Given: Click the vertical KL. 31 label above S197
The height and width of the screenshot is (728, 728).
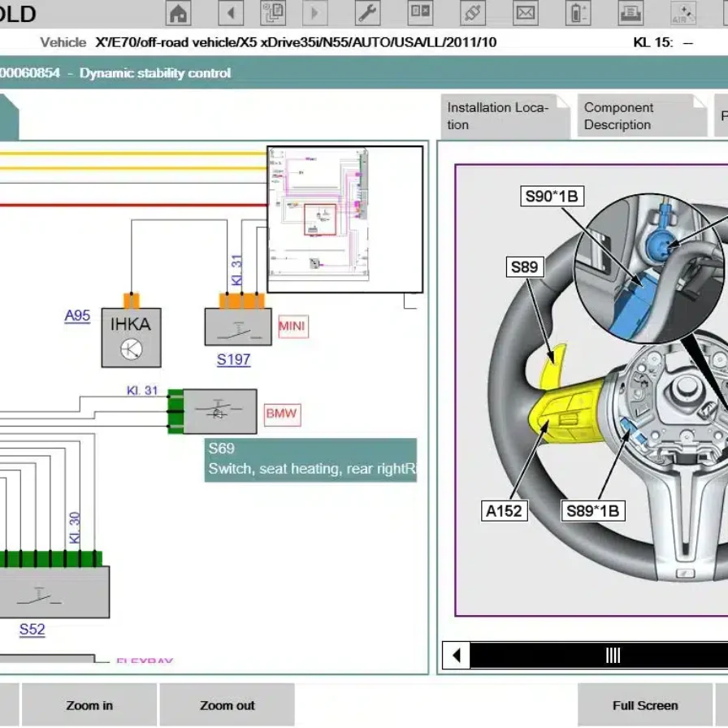Looking at the screenshot, I should point(236,271).
